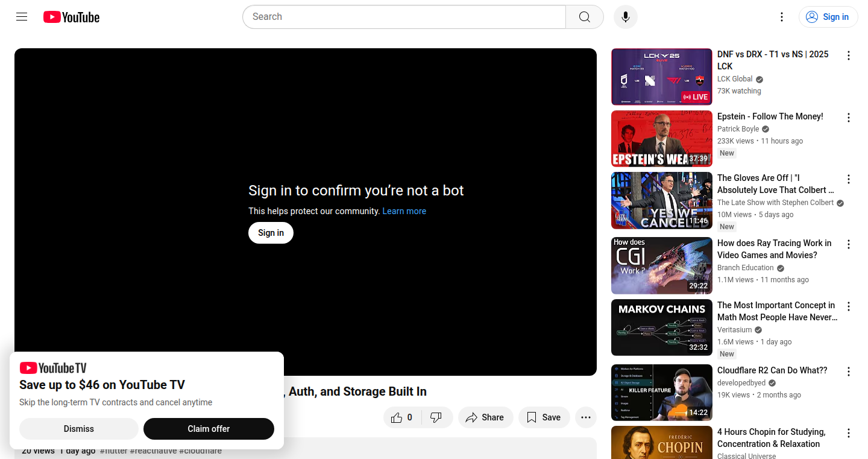Open more actions ellipsis under the video

pyautogui.click(x=586, y=417)
